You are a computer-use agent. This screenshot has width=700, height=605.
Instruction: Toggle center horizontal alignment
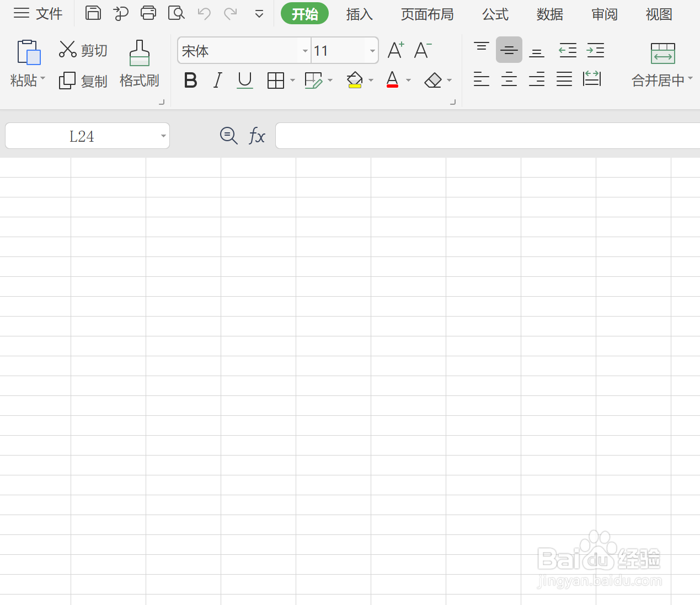pos(509,79)
